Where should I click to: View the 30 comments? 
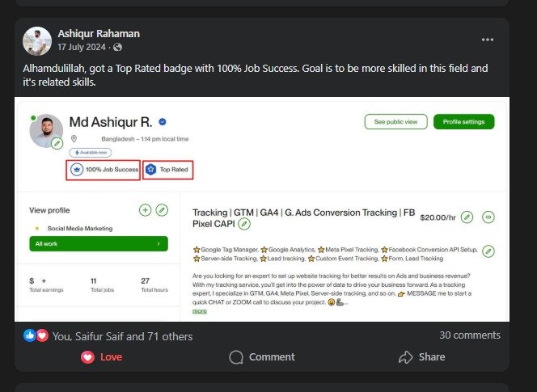(469, 335)
